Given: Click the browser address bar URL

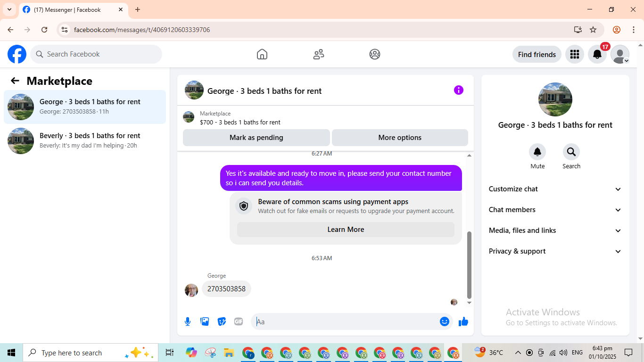Looking at the screenshot, I should pos(142,30).
